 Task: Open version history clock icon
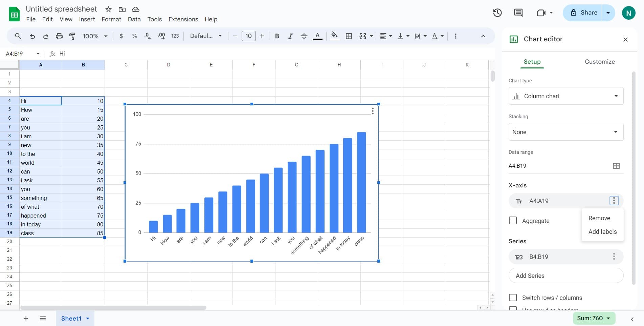point(497,13)
